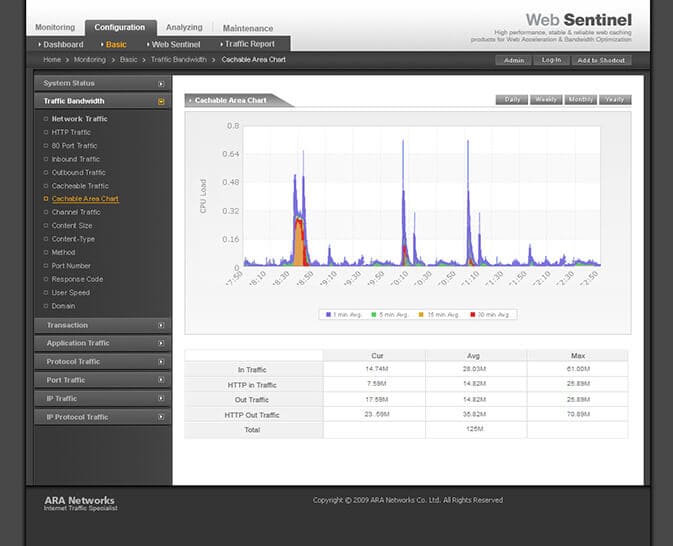
Task: Click the ARA Networks footer logo
Action: [x=80, y=504]
